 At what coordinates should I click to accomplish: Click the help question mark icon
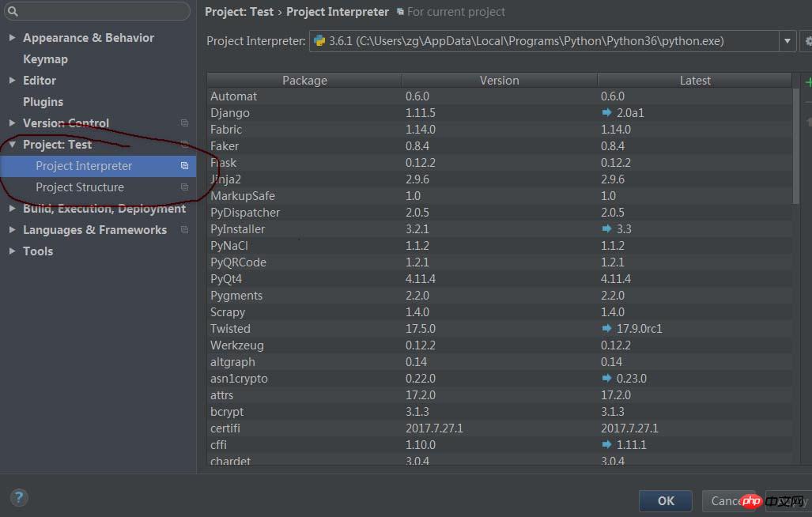tap(19, 498)
